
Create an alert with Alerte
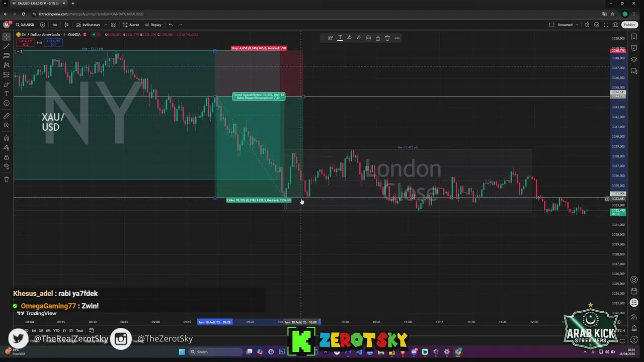click(x=131, y=25)
